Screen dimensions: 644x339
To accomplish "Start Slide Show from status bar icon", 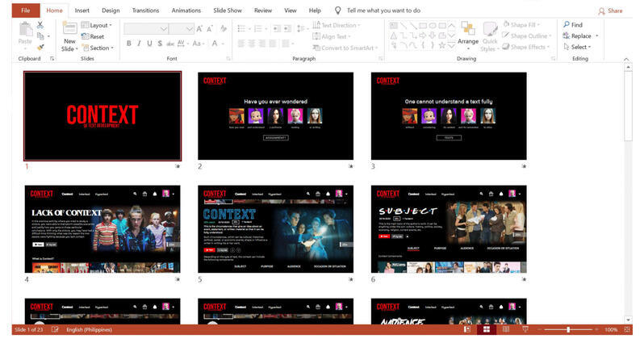I will point(525,329).
